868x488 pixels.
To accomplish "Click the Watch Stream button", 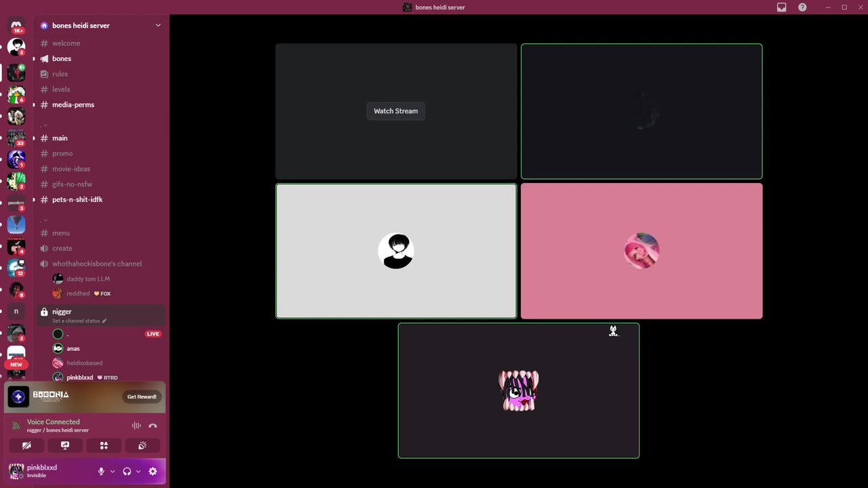I will 396,111.
